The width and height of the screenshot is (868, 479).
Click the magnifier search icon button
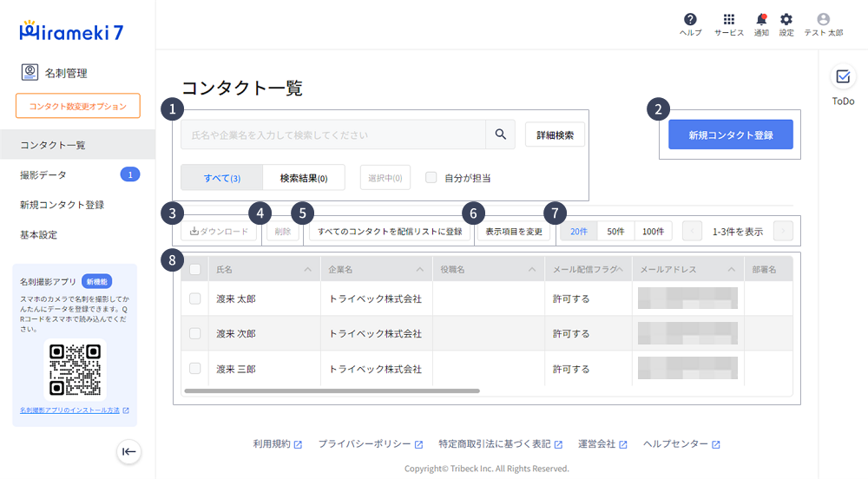click(x=501, y=135)
